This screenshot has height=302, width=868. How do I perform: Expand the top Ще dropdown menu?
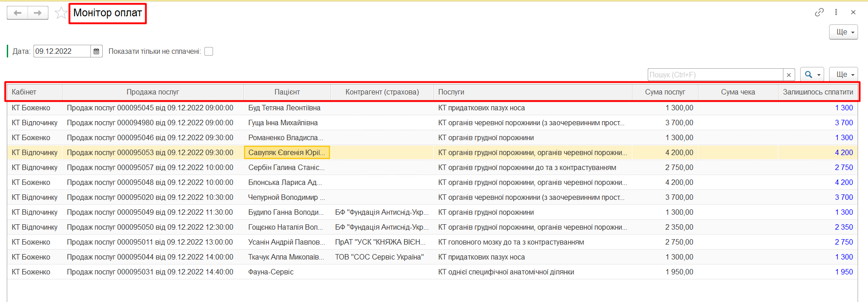(843, 32)
